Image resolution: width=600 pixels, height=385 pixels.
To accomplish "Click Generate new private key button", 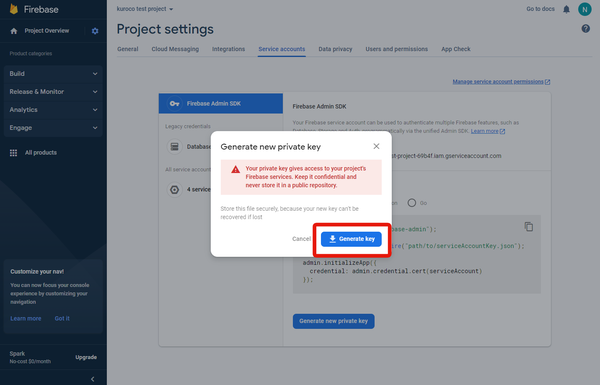I will click(x=334, y=321).
